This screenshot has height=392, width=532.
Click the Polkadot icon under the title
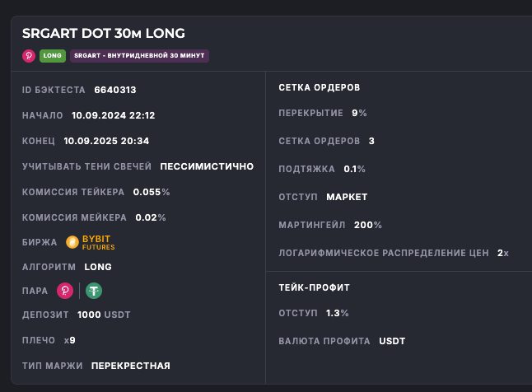pyautogui.click(x=29, y=56)
